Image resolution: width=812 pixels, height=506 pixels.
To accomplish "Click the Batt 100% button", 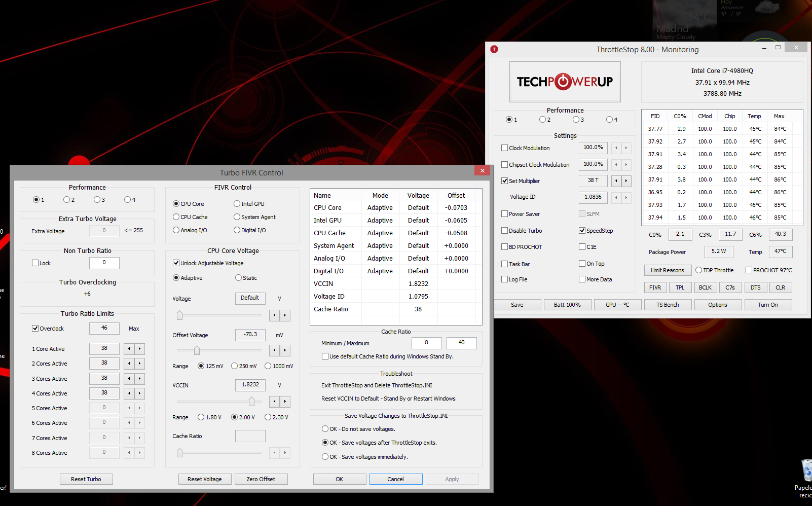I will pyautogui.click(x=567, y=305).
